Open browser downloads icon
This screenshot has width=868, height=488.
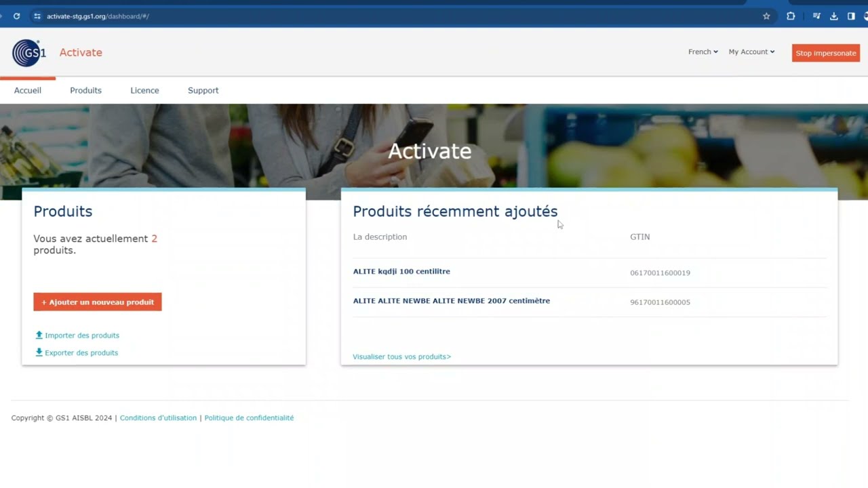[834, 16]
